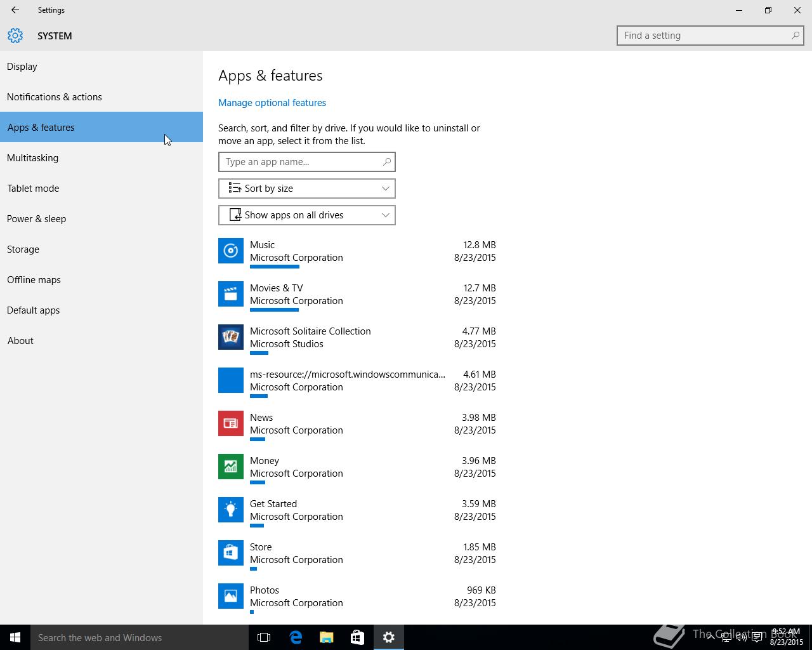Open the Show apps on all drives dropdown
This screenshot has height=650, width=812.
click(307, 215)
